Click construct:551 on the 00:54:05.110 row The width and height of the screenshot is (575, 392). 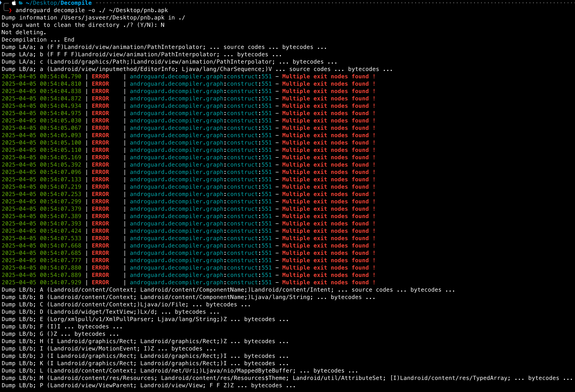(x=249, y=150)
